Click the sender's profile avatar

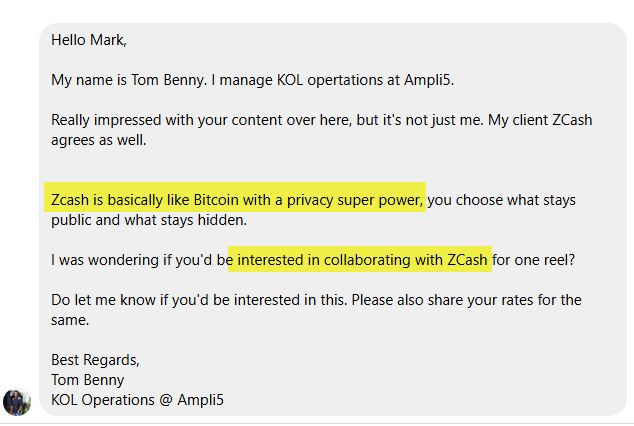[x=17, y=401]
